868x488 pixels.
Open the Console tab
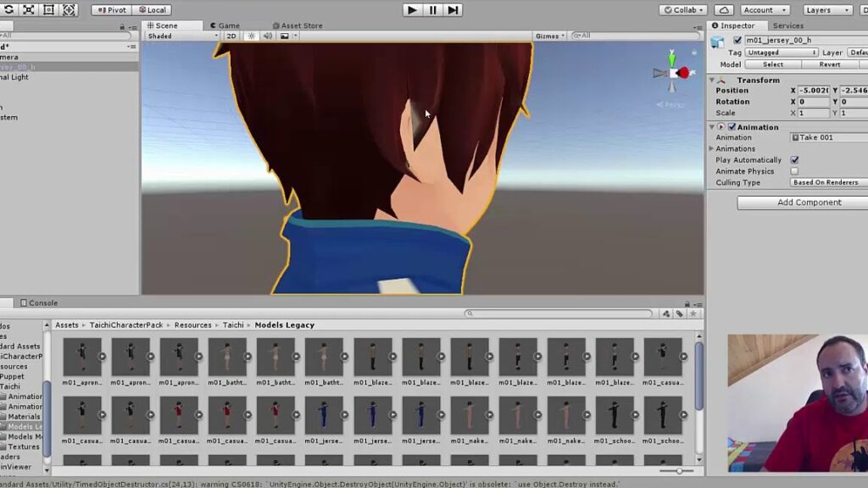tap(39, 302)
